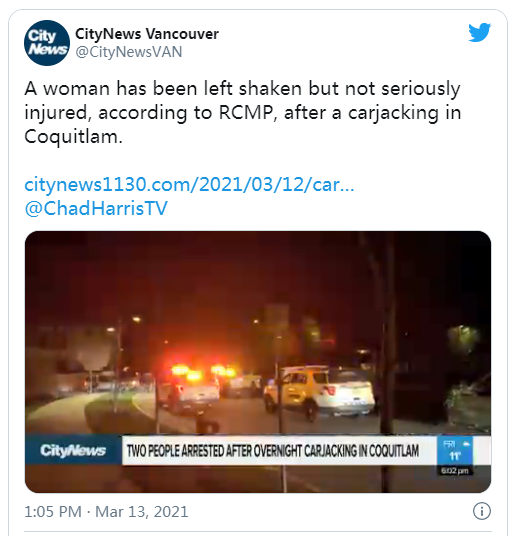Image resolution: width=512 pixels, height=536 pixels.
Task: Open the CityNews round profile avatar
Action: point(47,43)
